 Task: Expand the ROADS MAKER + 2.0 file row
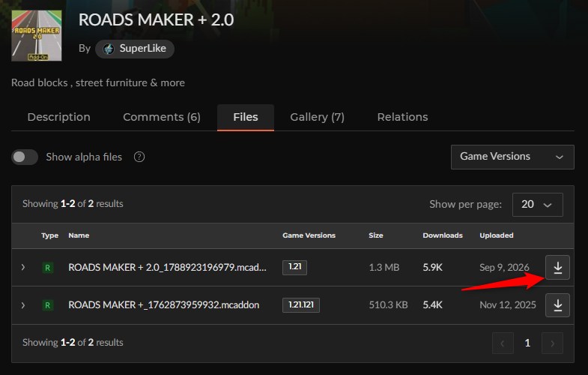[x=23, y=267]
